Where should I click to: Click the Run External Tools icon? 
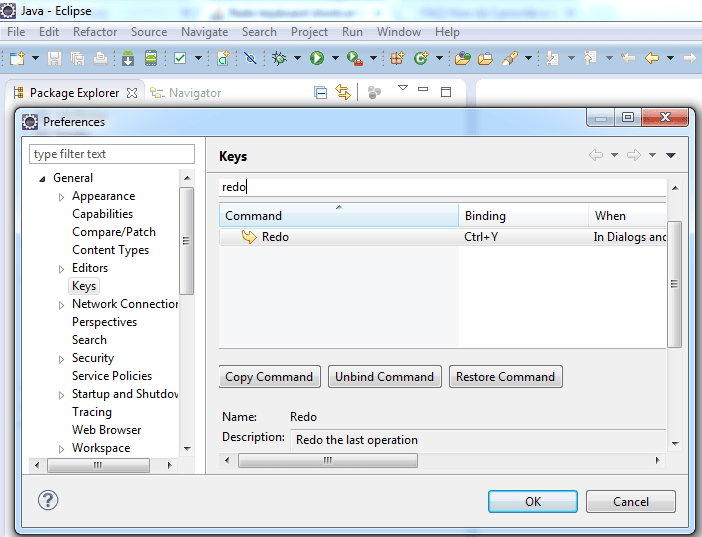pyautogui.click(x=355, y=59)
